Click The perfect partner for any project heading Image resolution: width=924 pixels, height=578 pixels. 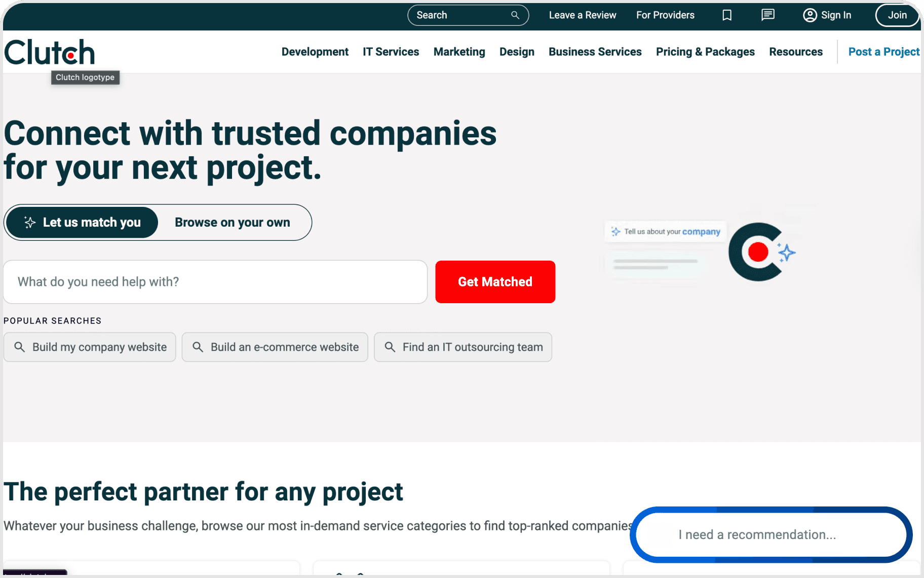tap(203, 492)
